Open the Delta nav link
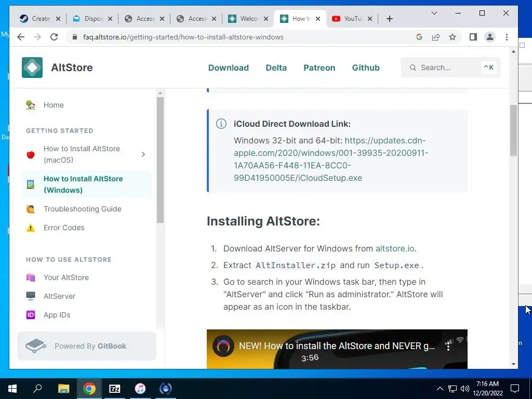 click(276, 68)
